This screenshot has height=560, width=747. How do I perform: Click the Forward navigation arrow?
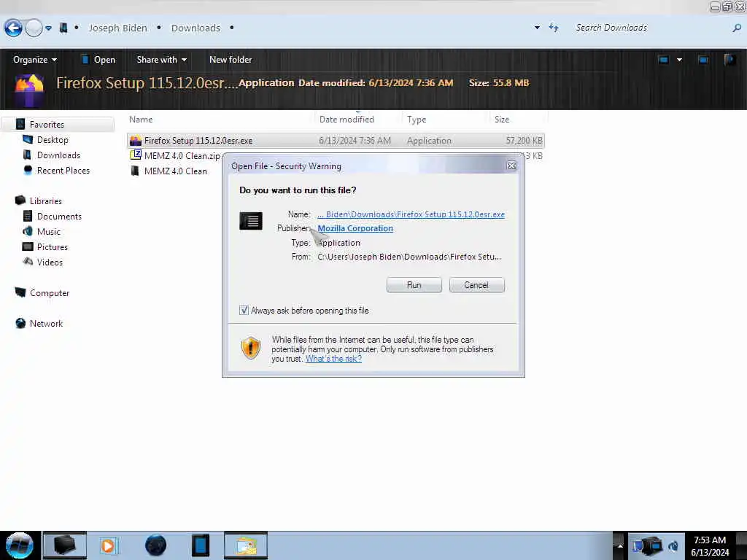point(34,28)
